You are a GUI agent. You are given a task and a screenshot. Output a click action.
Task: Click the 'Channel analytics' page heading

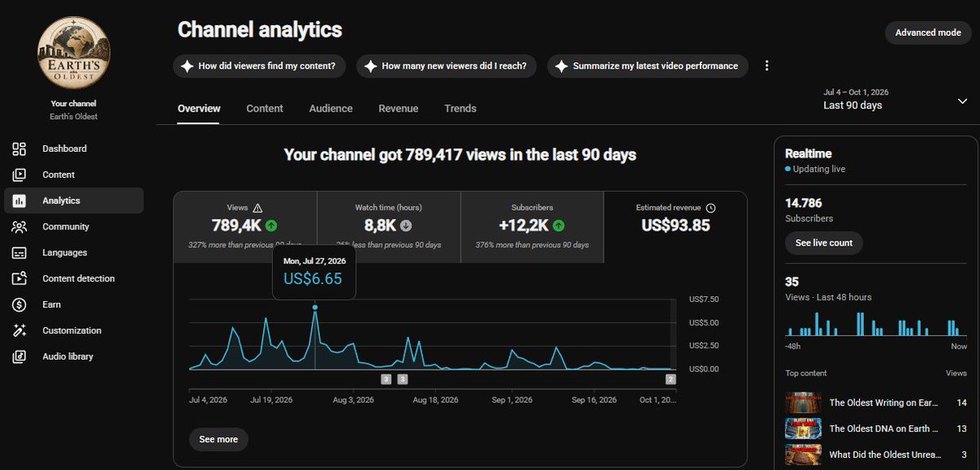(x=260, y=30)
